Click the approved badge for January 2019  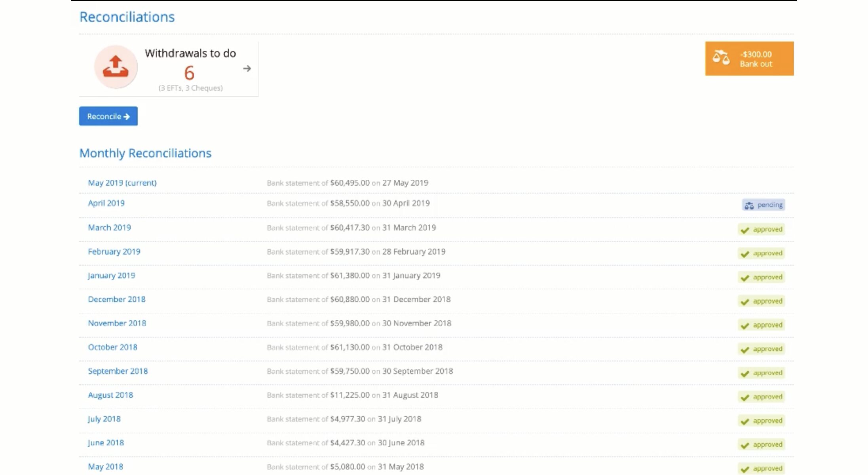coord(761,277)
